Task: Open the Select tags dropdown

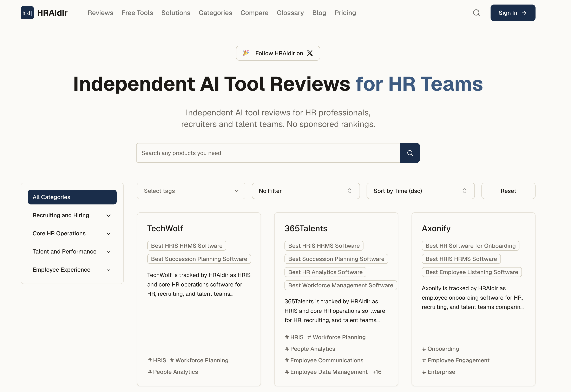Action: point(191,191)
